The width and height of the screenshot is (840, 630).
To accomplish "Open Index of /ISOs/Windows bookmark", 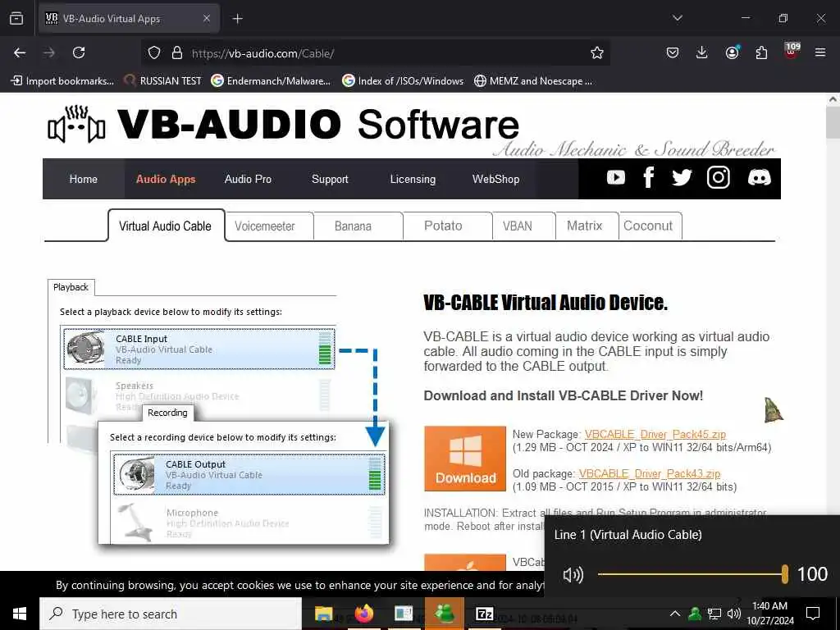I will [403, 81].
